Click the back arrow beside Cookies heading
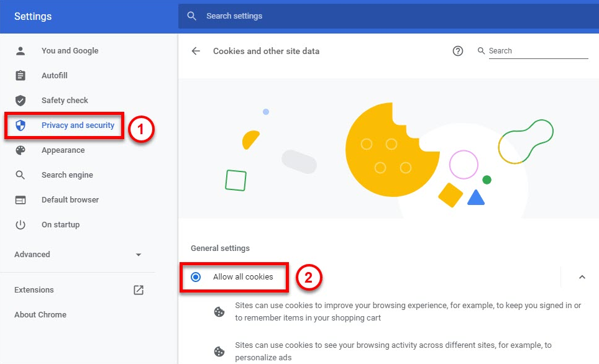599x364 pixels. click(x=196, y=51)
